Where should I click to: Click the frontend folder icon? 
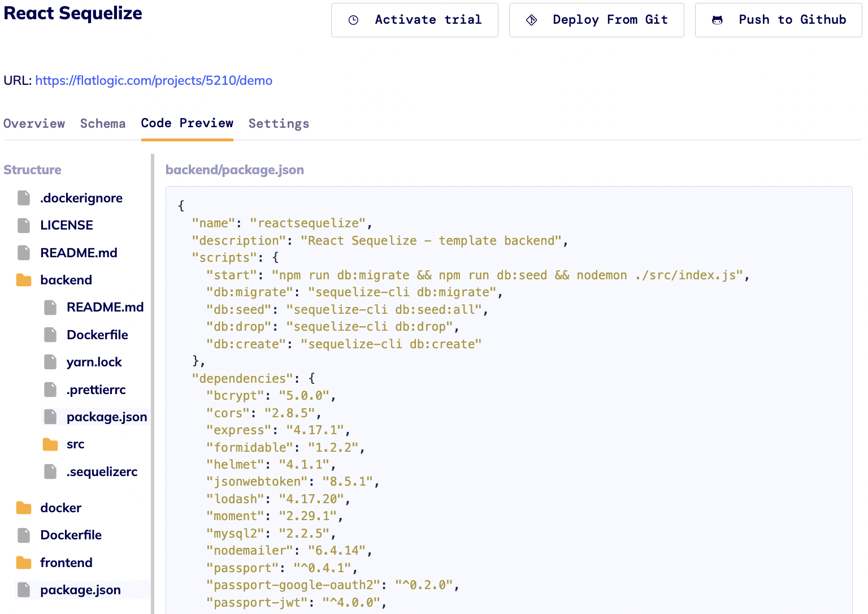(x=24, y=563)
